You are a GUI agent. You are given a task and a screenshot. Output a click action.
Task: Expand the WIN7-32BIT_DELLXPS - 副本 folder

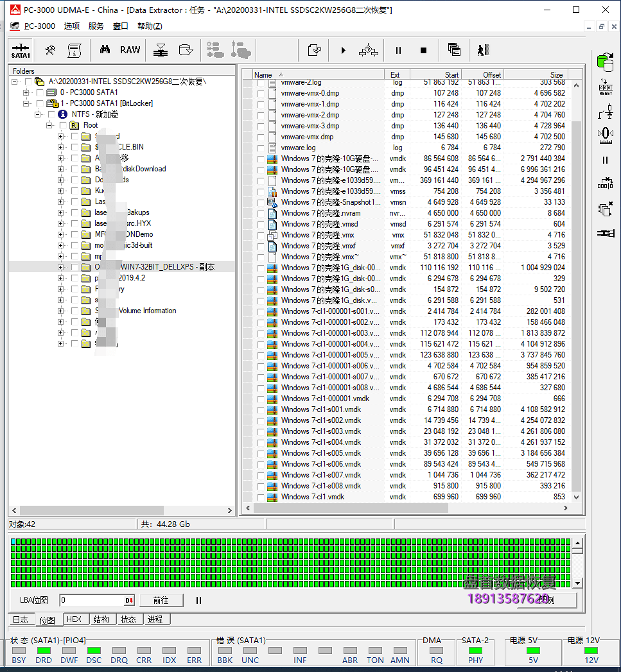[x=60, y=268]
